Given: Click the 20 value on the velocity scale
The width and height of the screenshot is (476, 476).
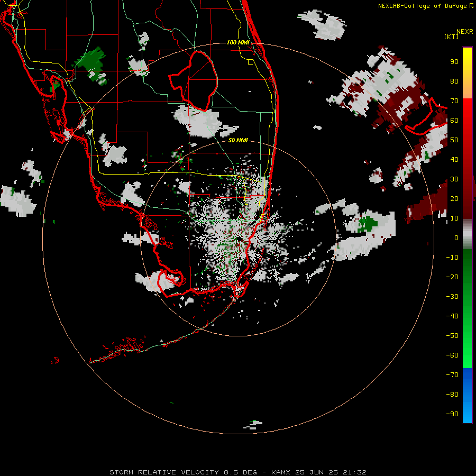Looking at the screenshot, I should [454, 198].
